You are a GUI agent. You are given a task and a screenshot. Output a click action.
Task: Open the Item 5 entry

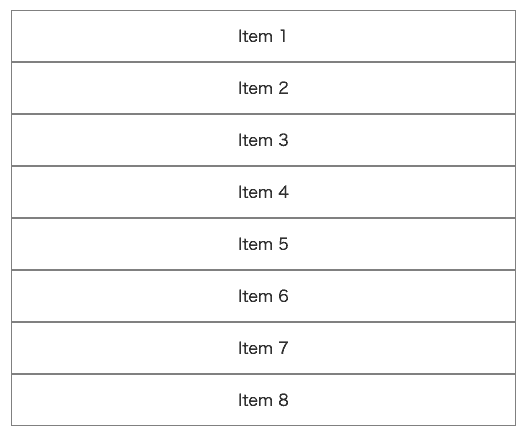263,244
